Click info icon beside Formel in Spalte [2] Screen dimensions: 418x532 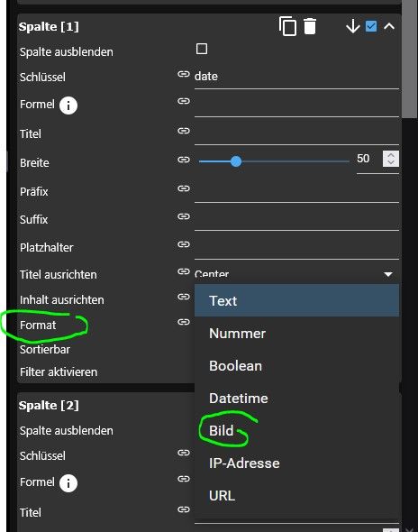(68, 483)
